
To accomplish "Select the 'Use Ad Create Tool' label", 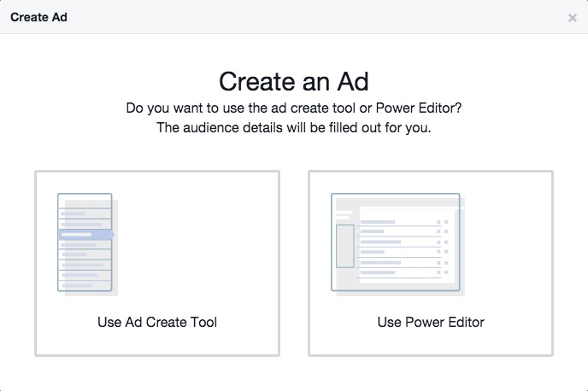I will pos(157,322).
